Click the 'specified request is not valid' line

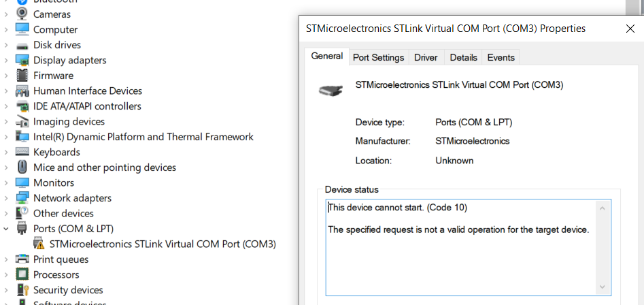coord(459,230)
